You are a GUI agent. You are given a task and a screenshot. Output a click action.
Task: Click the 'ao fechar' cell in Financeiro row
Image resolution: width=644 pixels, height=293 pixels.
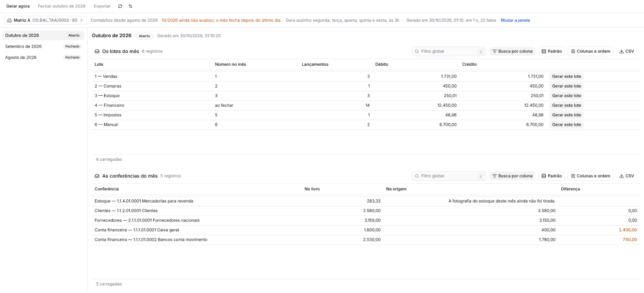point(224,105)
